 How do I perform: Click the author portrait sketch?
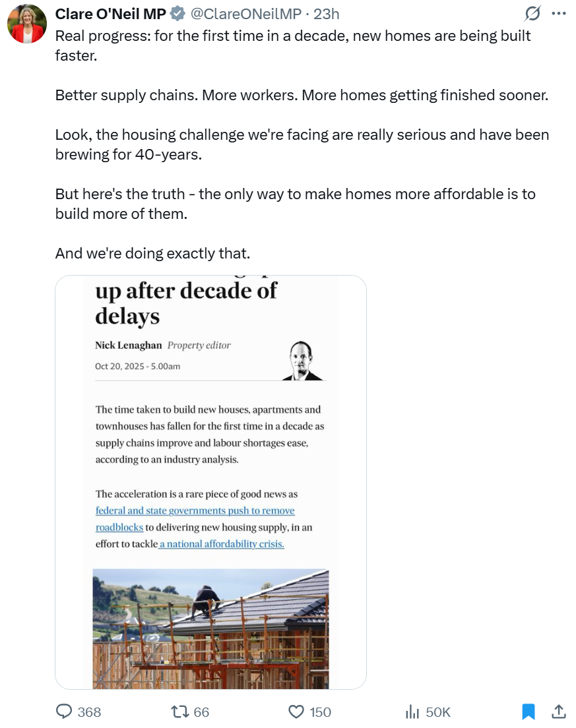[x=302, y=360]
